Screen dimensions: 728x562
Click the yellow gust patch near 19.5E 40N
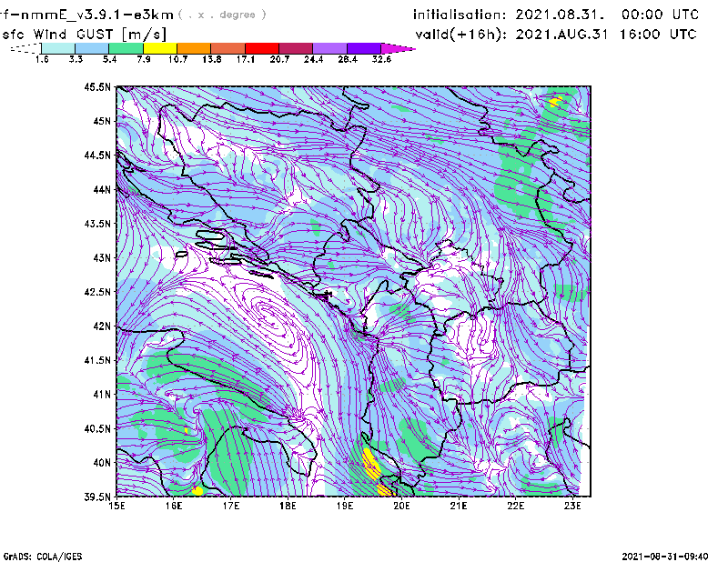pos(371,463)
